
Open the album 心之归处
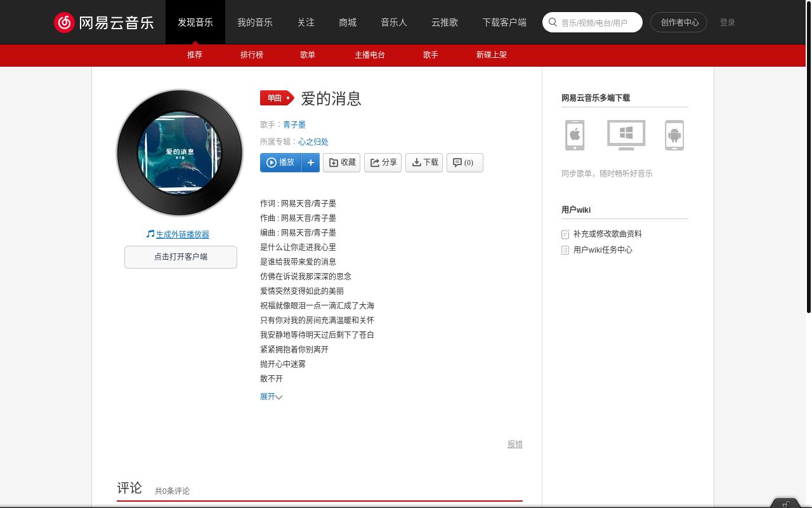313,142
